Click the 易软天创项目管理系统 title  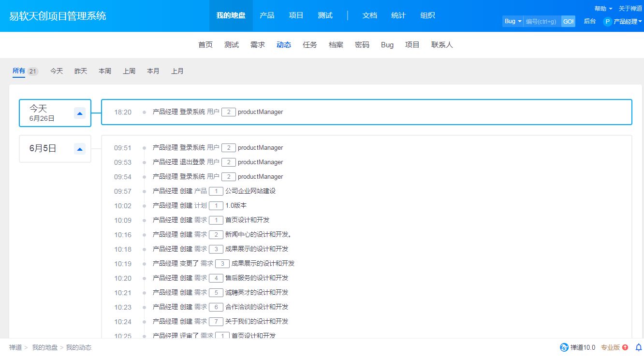58,16
